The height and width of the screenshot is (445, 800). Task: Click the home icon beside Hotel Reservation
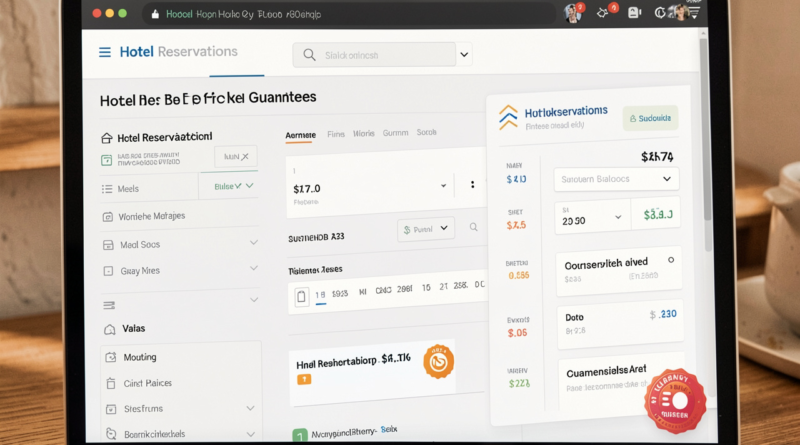(107, 138)
